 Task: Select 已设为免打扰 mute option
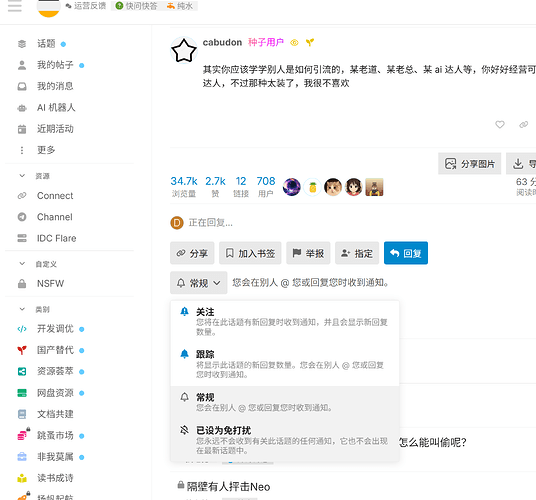click(285, 440)
